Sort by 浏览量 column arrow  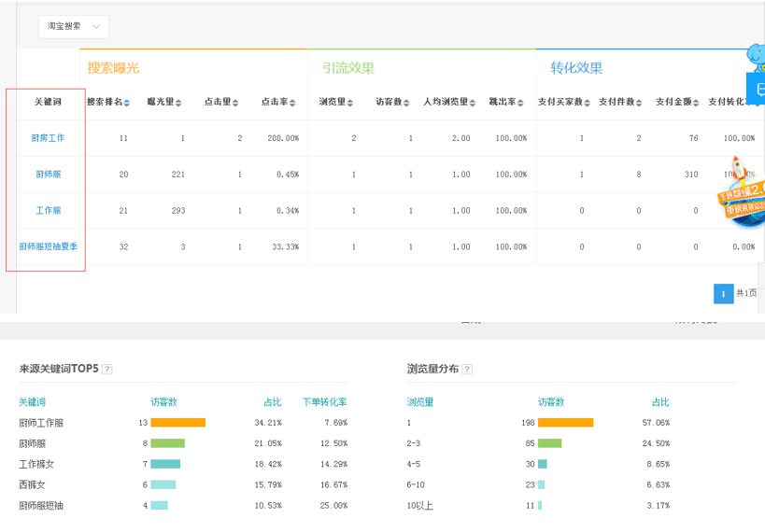pyautogui.click(x=350, y=103)
